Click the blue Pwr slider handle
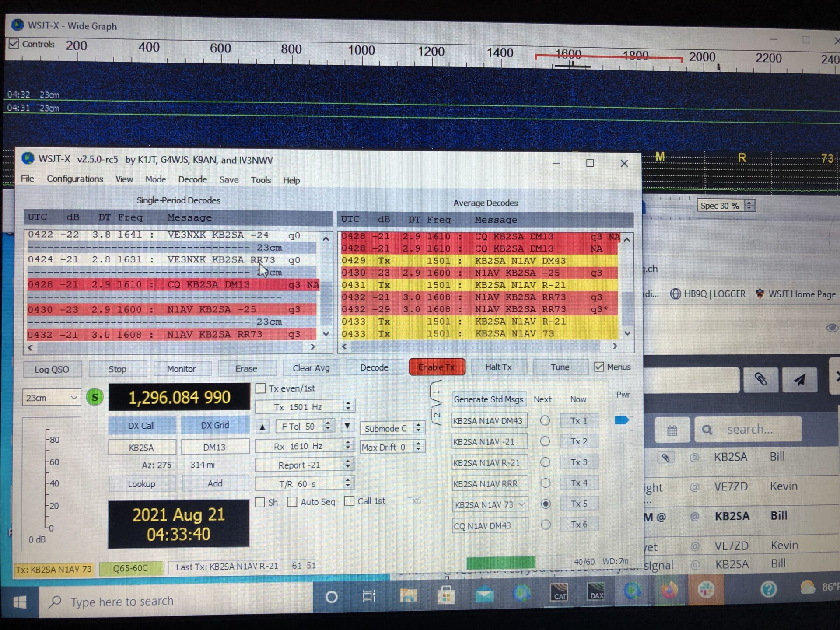The image size is (840, 630). tap(622, 420)
